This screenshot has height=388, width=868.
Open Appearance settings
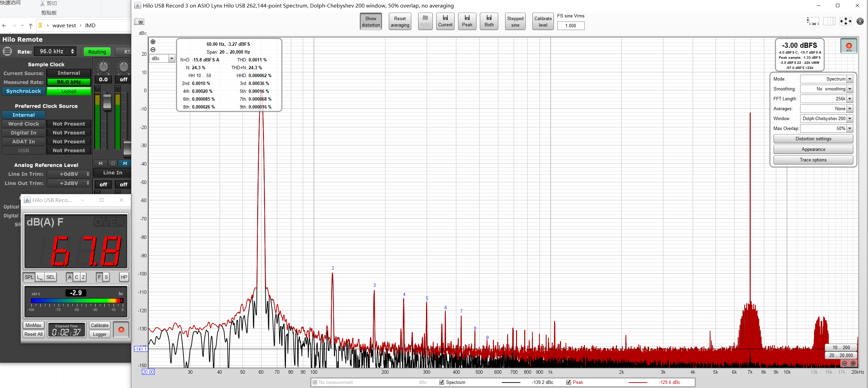pos(813,149)
